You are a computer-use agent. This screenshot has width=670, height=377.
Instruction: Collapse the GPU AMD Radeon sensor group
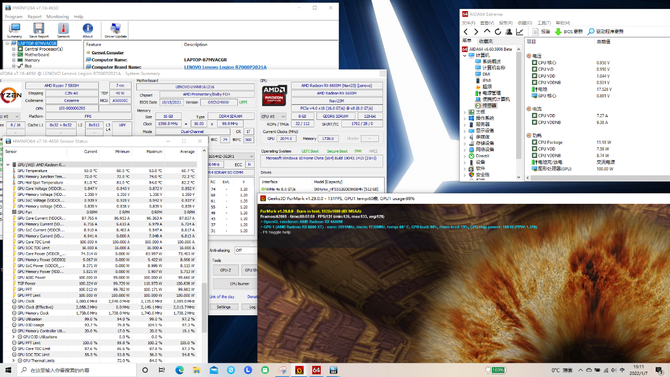click(x=8, y=165)
